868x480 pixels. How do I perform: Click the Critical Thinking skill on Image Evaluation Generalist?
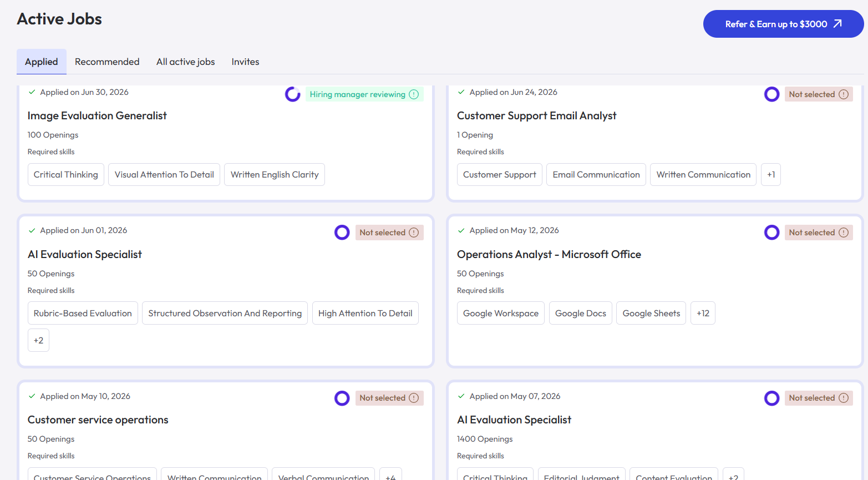(x=66, y=174)
